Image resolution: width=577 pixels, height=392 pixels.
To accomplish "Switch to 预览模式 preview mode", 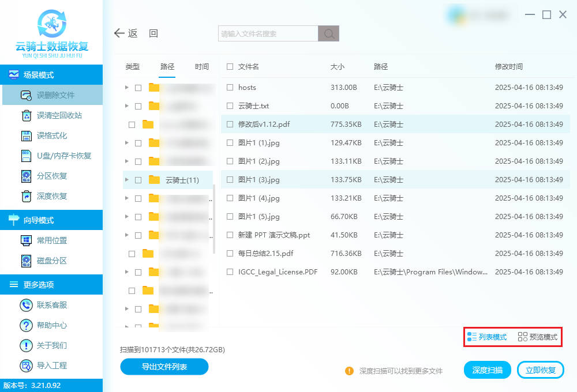I will pyautogui.click(x=538, y=337).
